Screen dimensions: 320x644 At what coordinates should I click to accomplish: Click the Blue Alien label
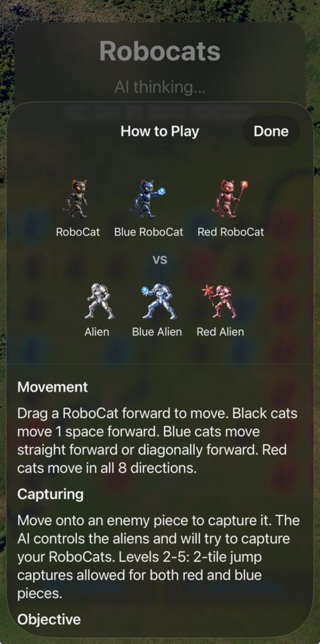157,332
